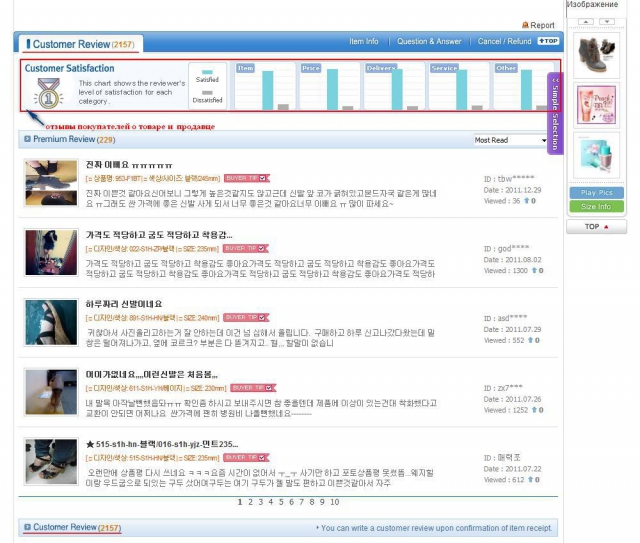This screenshot has height=543, width=640.
Task: Click the sidebar TOP button
Action: 596,227
